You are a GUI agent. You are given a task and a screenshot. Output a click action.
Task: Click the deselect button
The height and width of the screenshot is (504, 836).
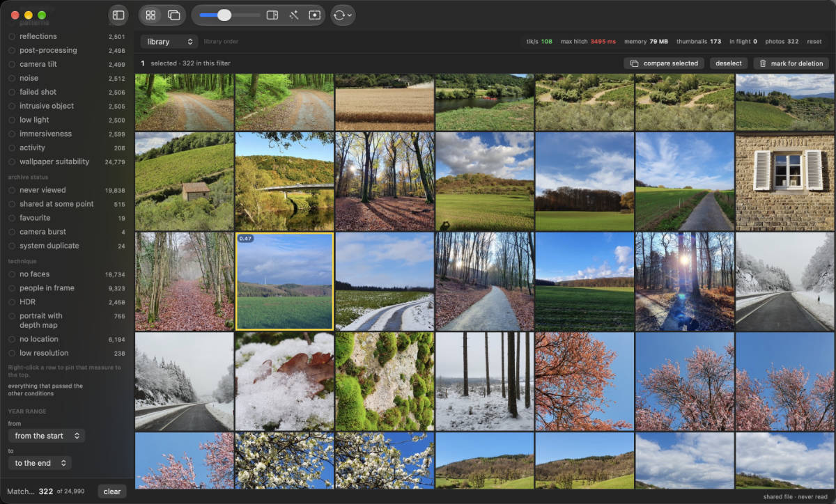pyautogui.click(x=729, y=63)
